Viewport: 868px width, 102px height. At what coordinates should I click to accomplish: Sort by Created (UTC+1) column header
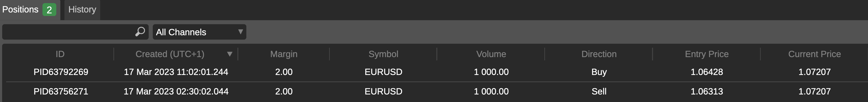[x=170, y=54]
